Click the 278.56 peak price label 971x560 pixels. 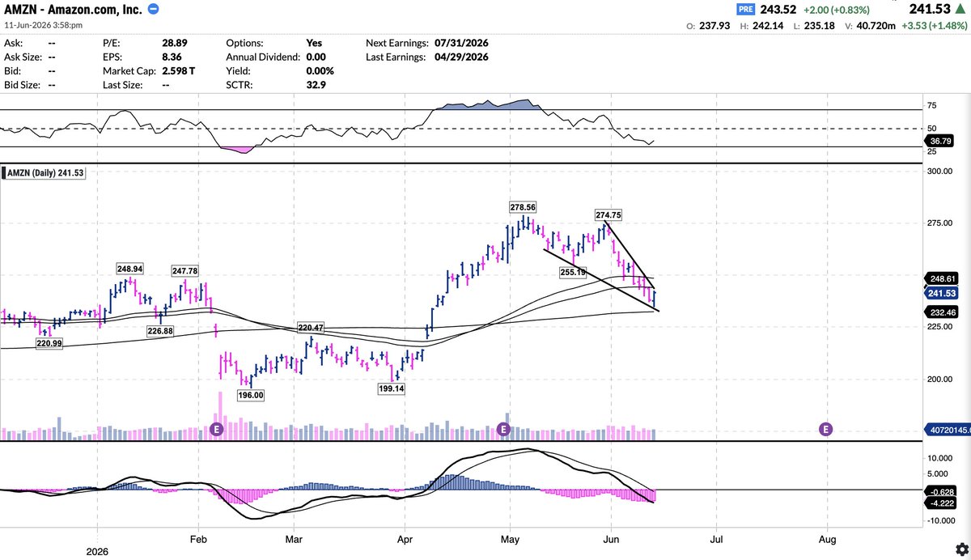coord(524,207)
